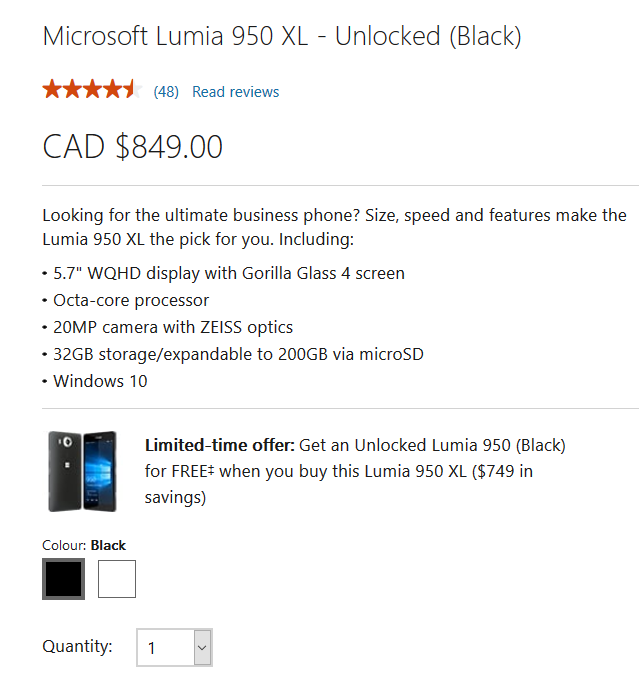
Task: Select the Black colour swatch
Action: tap(63, 579)
